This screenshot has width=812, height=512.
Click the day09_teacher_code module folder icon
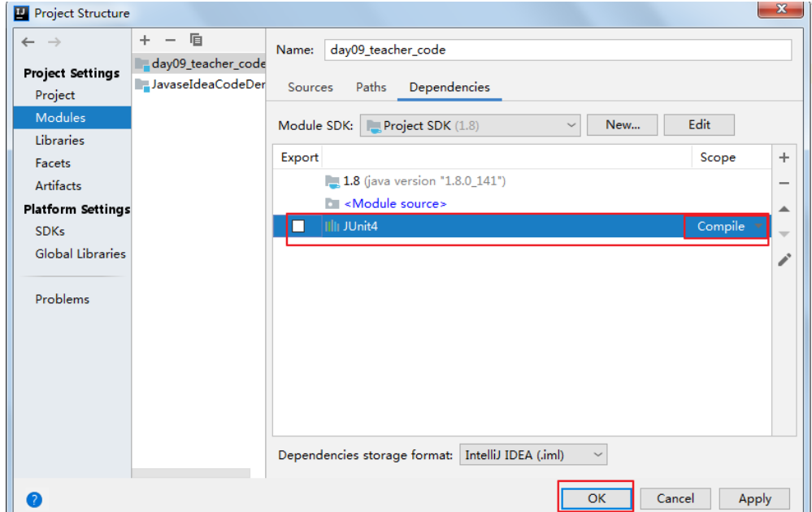tap(142, 64)
